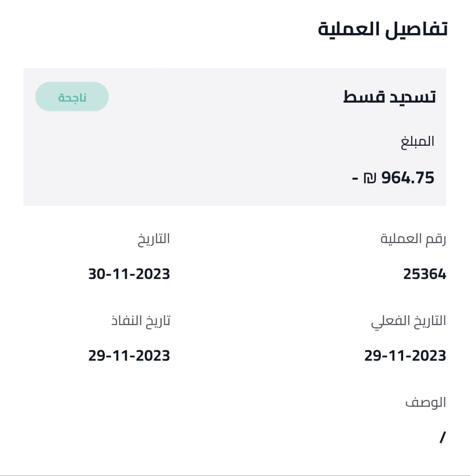Click the shekel currency symbol

[x=370, y=178]
